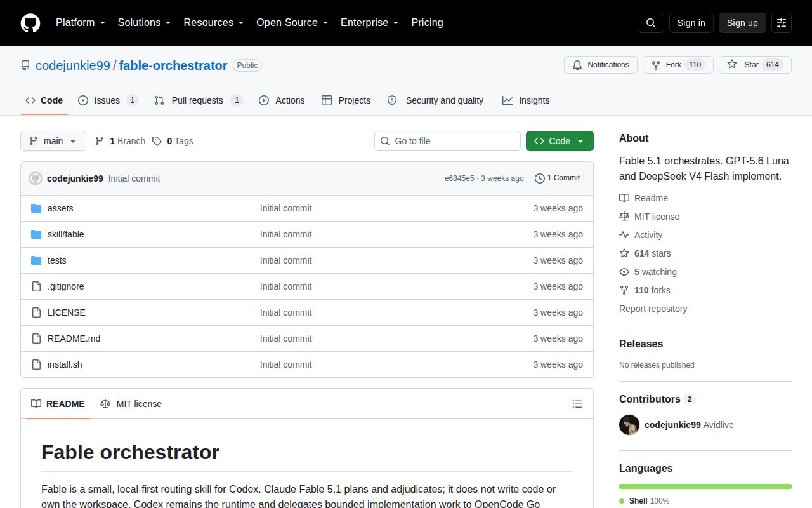Click codejunkie99 avatar in commit row
This screenshot has height=508, width=812.
tap(36, 178)
